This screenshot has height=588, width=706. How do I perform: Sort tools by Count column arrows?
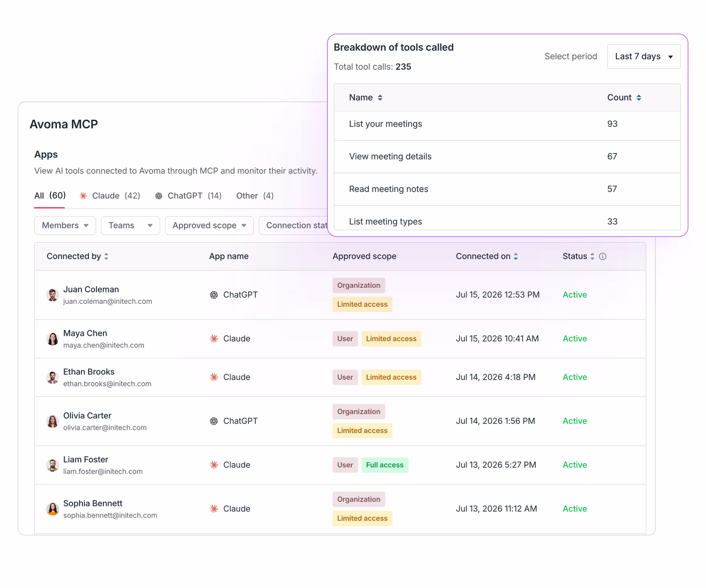coord(639,98)
